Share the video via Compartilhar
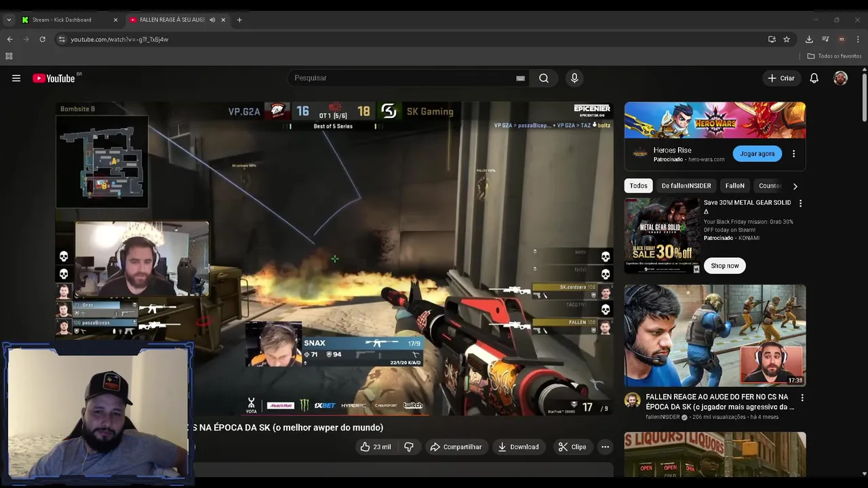 (x=456, y=447)
